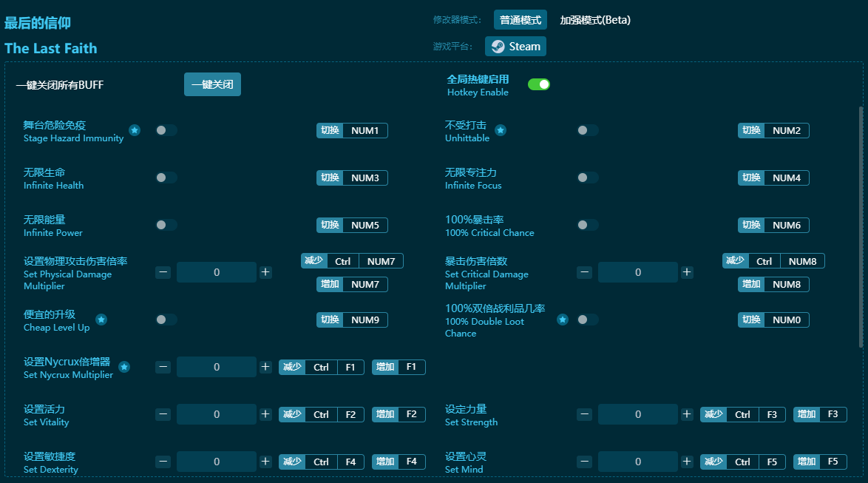Click star icon next to 100% Double Loot Chance
868x483 pixels.
coord(562,320)
